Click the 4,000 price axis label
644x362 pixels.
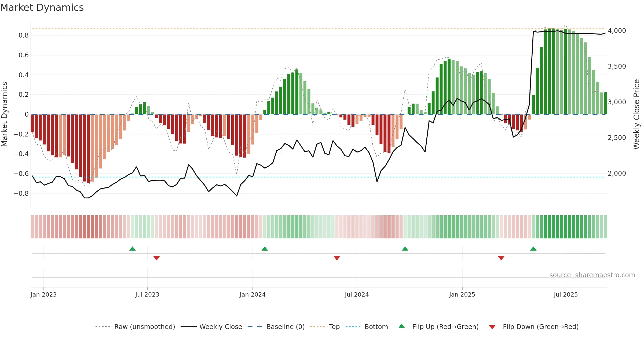click(x=617, y=31)
